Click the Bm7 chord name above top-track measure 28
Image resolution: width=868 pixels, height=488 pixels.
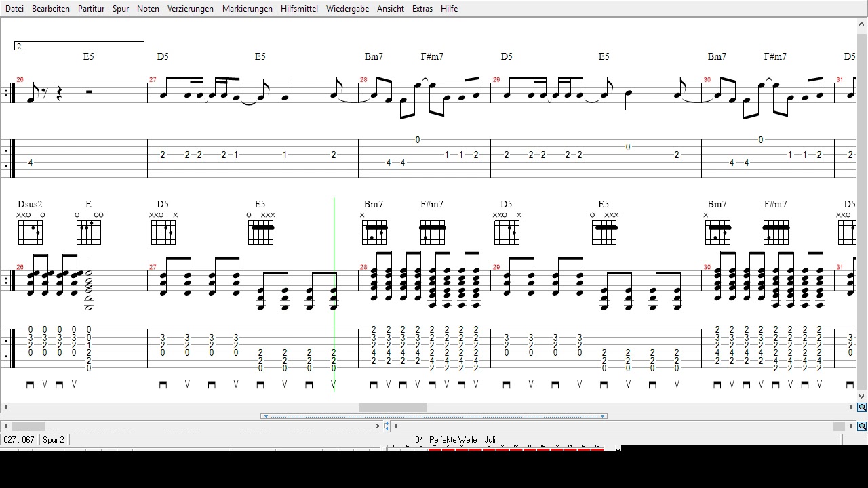click(374, 57)
